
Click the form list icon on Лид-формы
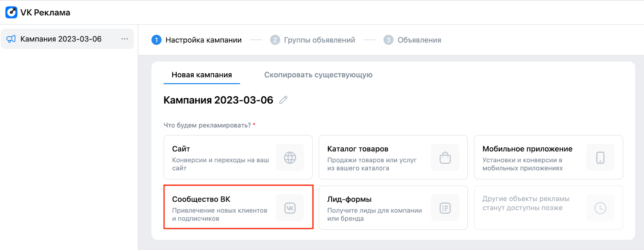tap(445, 208)
